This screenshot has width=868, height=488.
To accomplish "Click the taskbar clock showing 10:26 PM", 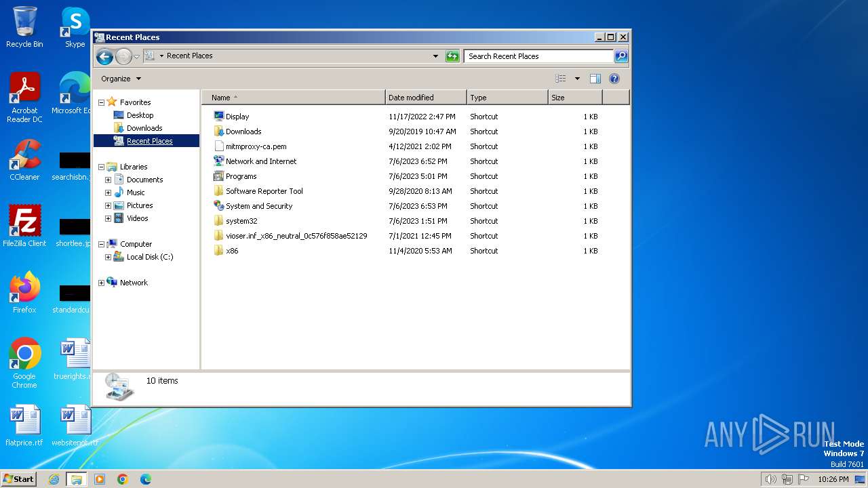I will (833, 479).
